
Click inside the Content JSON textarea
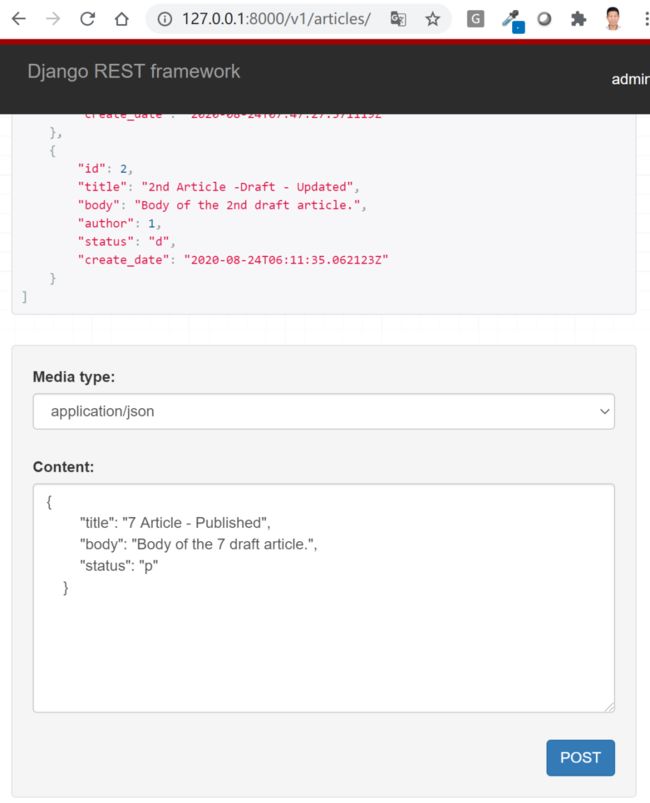pyautogui.click(x=324, y=598)
